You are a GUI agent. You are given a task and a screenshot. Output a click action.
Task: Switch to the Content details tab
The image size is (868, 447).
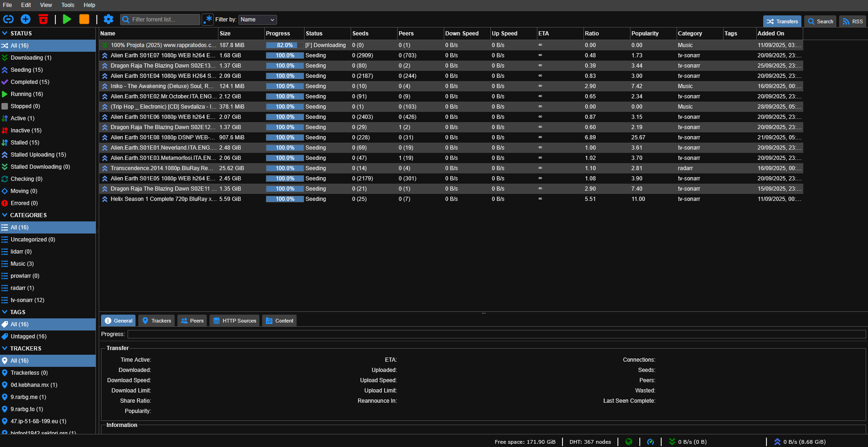(279, 321)
